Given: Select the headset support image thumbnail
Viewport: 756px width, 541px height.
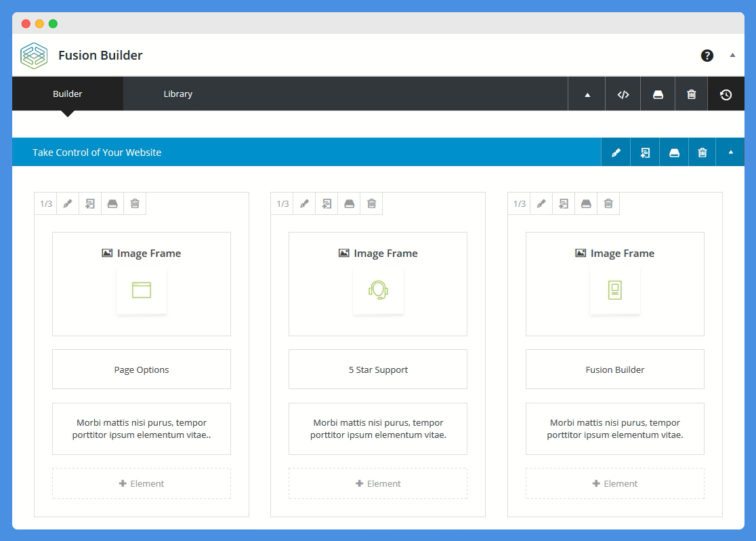Looking at the screenshot, I should tap(378, 290).
